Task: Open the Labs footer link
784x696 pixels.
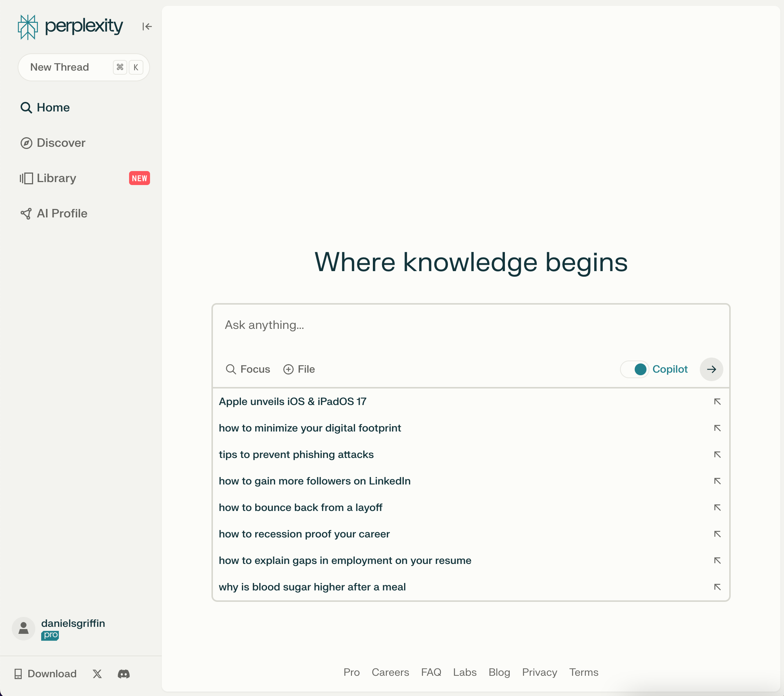Action: 465,672
